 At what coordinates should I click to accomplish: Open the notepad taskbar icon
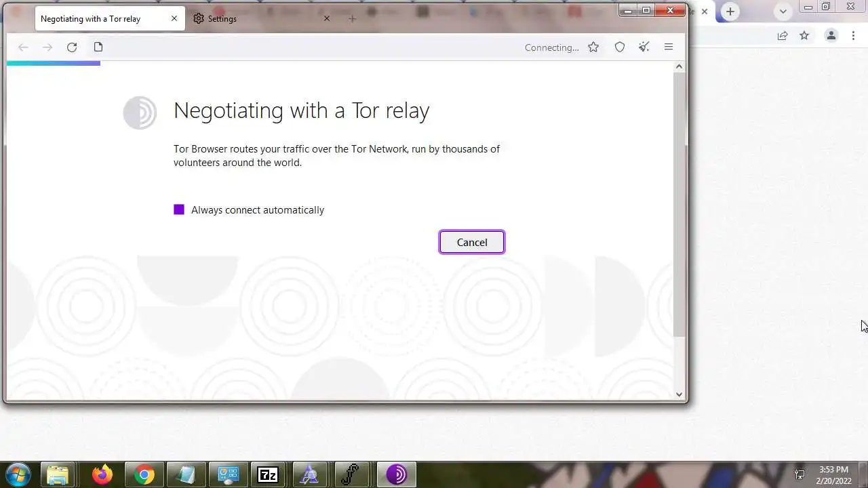click(185, 474)
